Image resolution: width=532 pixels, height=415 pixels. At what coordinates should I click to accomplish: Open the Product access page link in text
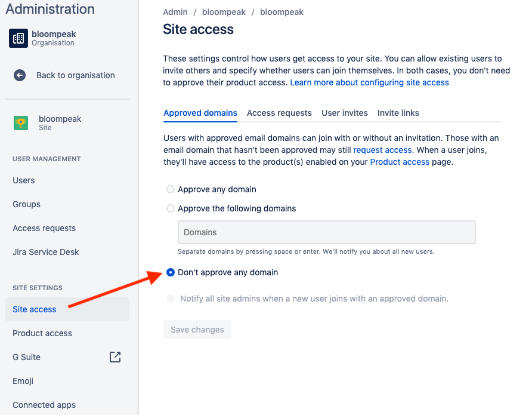click(400, 162)
